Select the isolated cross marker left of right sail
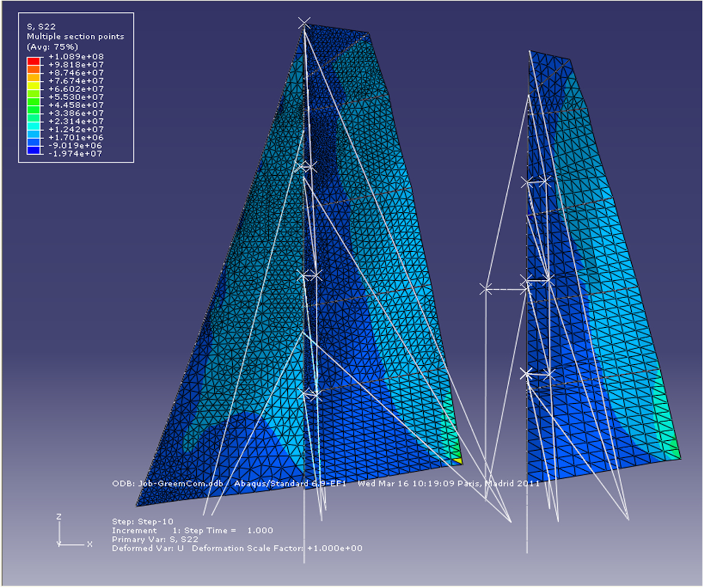 pos(485,289)
